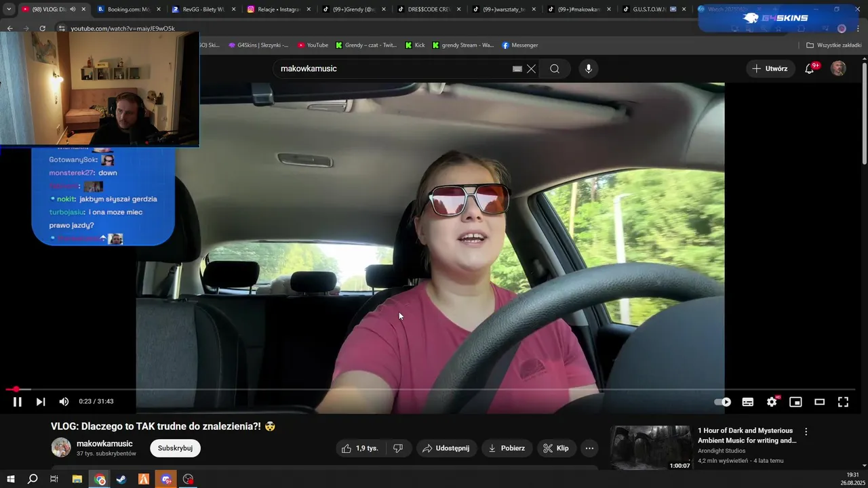Open Windows taskbar search
This screenshot has height=488, width=868.
pyautogui.click(x=33, y=479)
